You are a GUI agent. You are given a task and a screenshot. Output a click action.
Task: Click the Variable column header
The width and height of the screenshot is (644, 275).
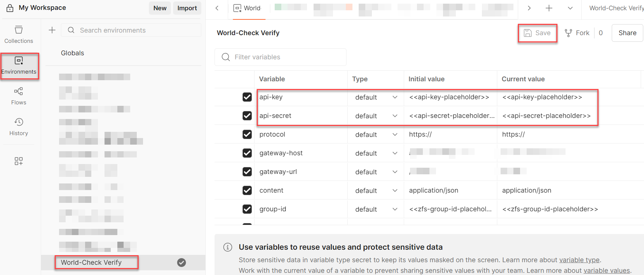pos(272,79)
